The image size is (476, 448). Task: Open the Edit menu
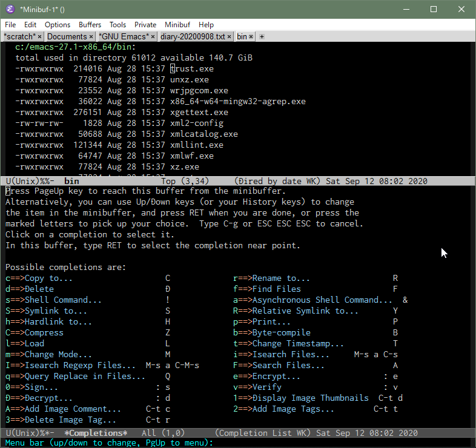pyautogui.click(x=30, y=25)
